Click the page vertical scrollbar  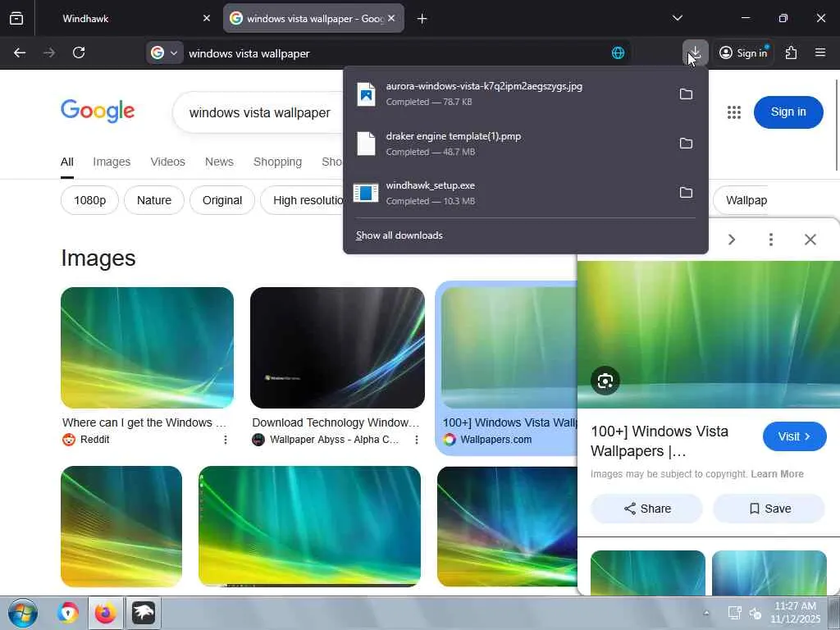pyautogui.click(x=837, y=126)
